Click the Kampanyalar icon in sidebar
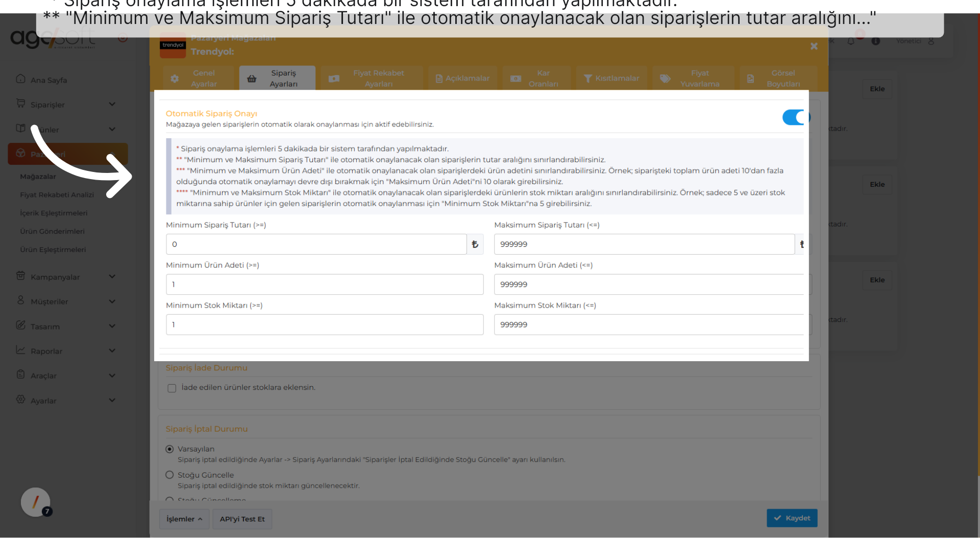 coord(20,275)
